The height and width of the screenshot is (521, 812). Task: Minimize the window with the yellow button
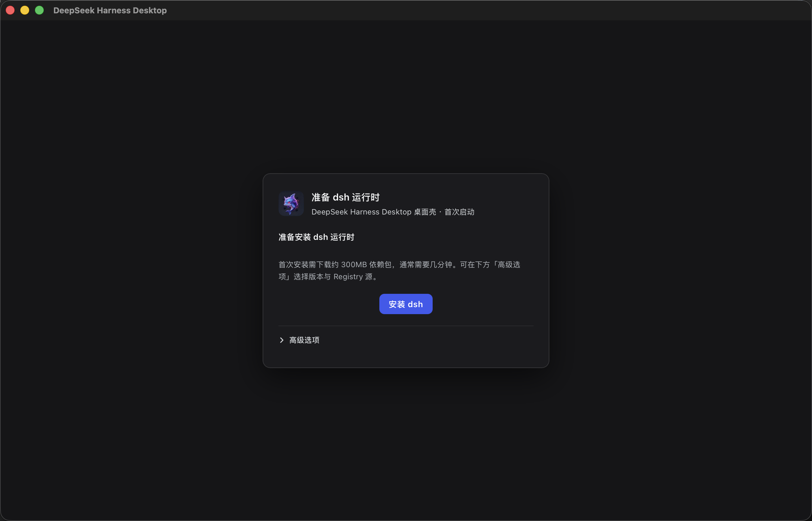pos(25,10)
